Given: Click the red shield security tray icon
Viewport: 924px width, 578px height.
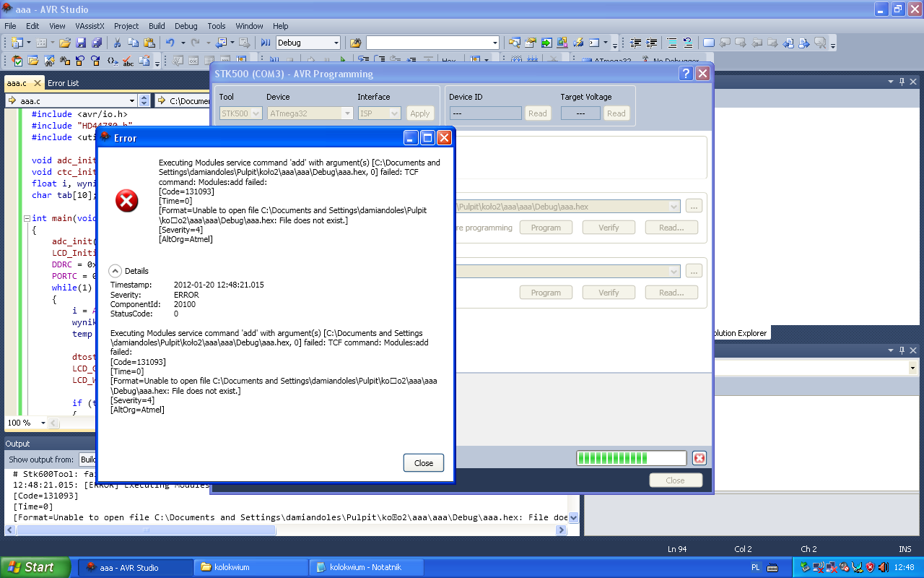Looking at the screenshot, I should pos(871,567).
